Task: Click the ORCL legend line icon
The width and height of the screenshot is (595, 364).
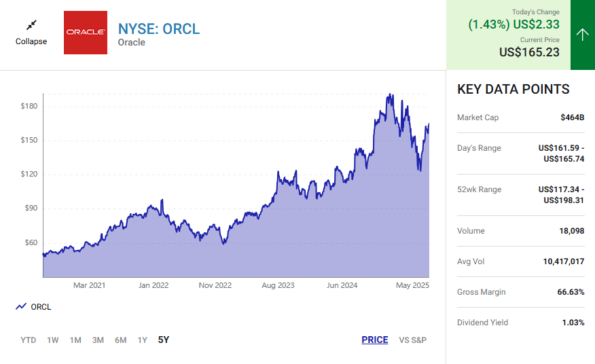Action: pos(21,306)
